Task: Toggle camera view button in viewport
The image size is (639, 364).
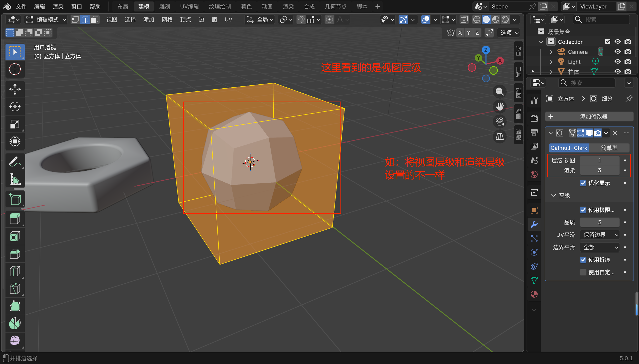Action: point(499,122)
